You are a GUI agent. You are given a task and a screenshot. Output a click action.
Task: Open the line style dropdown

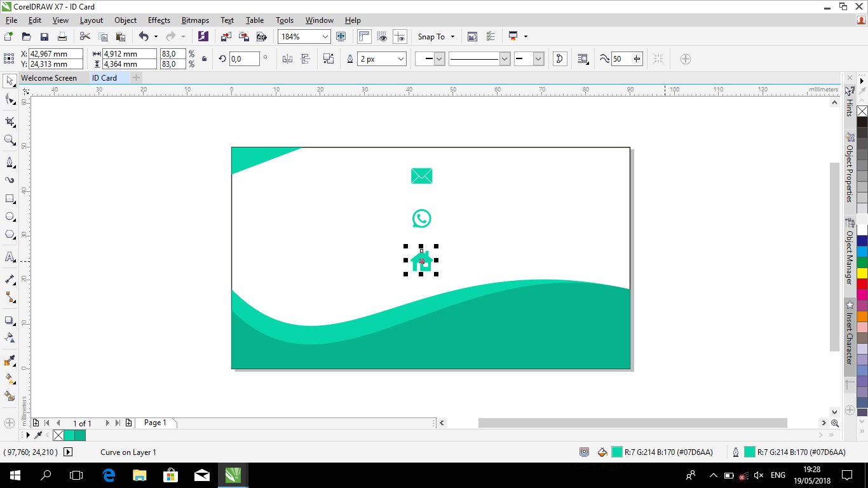[x=505, y=59]
